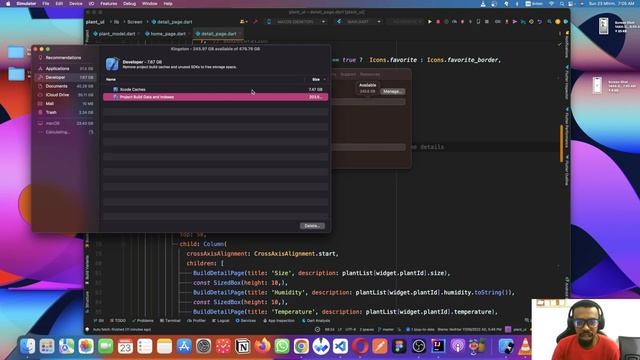Viewport: 640px width, 360px height.
Task: Sort storage list by Name column
Action: click(111, 80)
